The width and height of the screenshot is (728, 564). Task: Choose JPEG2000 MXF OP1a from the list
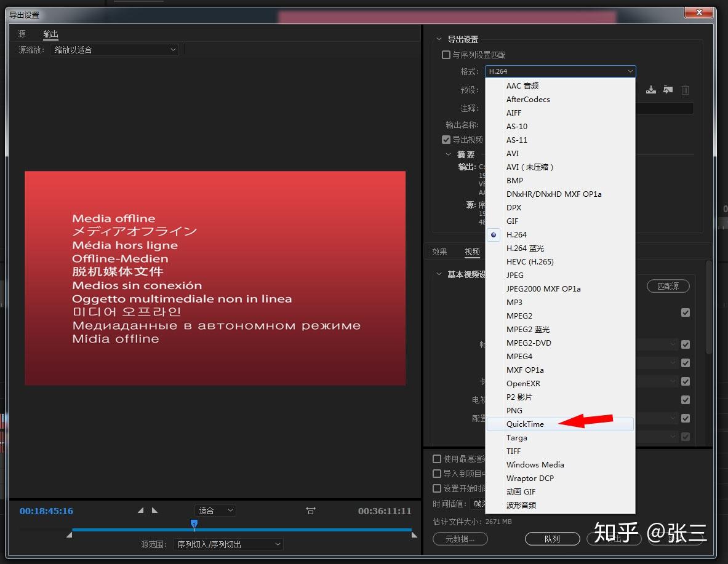point(561,288)
